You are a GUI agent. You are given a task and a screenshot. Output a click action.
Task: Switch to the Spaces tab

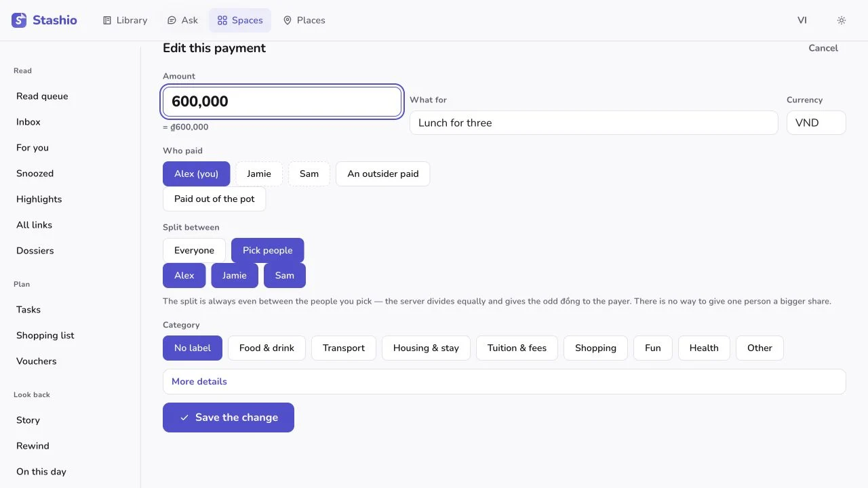point(240,20)
